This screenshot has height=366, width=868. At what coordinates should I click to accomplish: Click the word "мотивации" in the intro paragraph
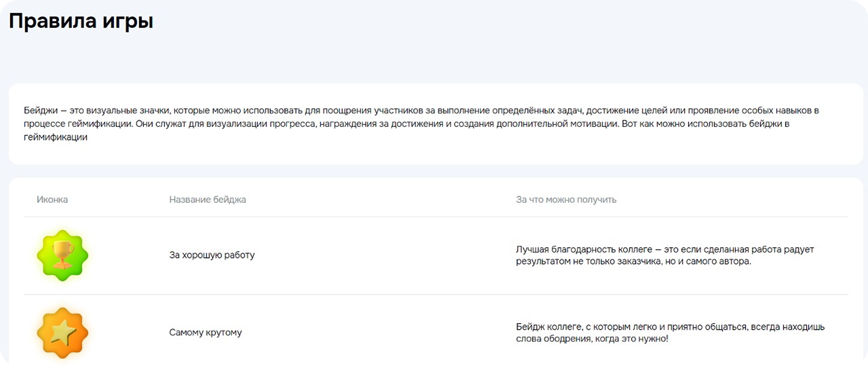(594, 123)
